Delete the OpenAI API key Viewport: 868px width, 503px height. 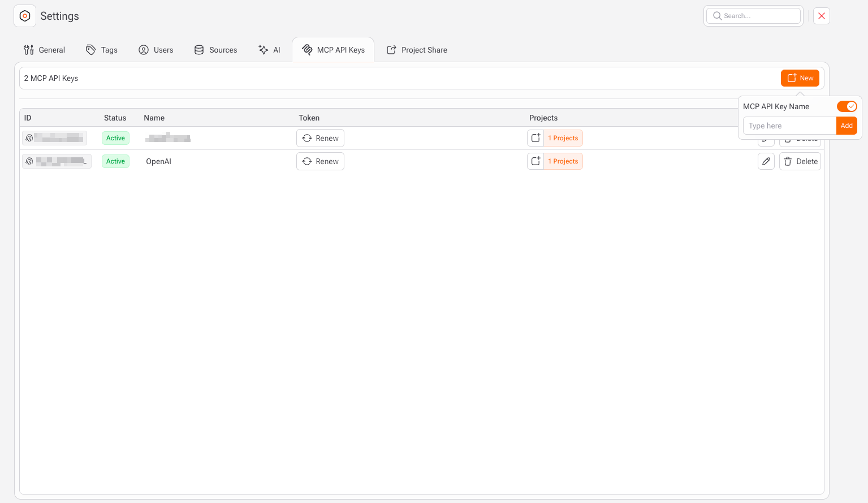[x=800, y=161]
